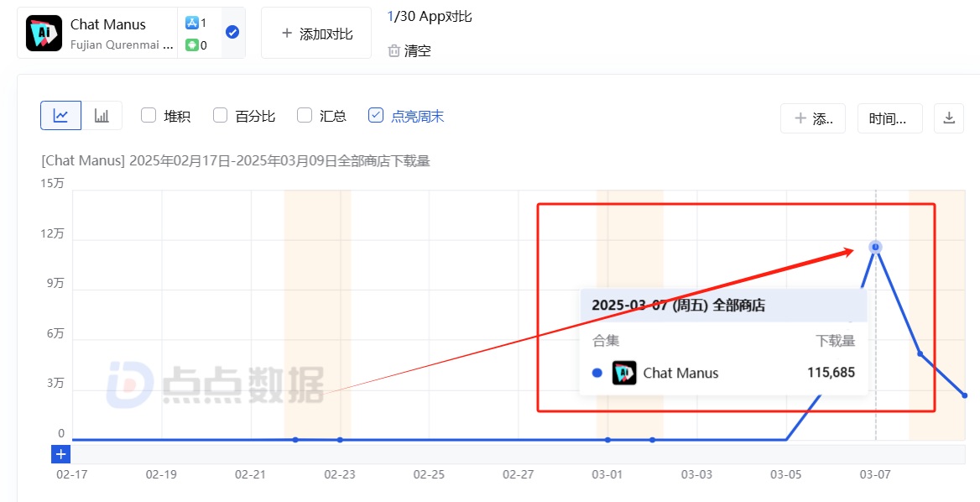Screen dimensions: 980x502
Task: Open the 添.. add button menu
Action: click(x=813, y=118)
